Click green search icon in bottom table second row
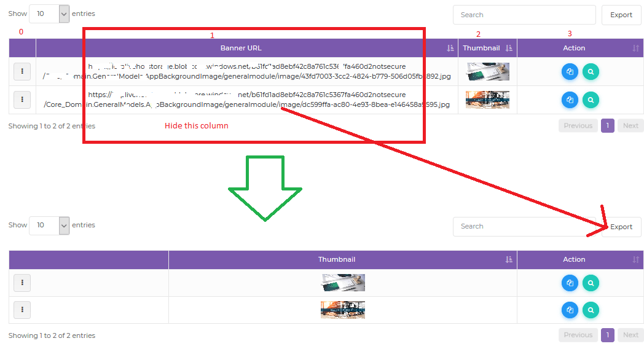The image size is (644, 349). pos(591,310)
